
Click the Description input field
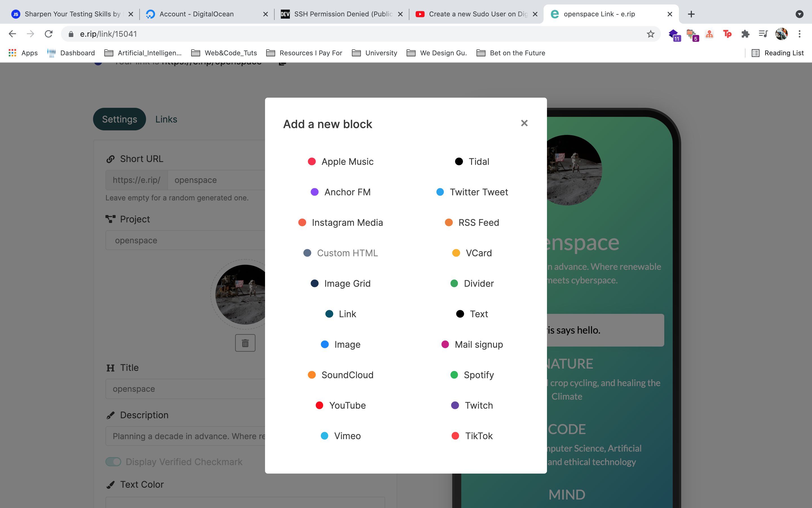point(185,436)
